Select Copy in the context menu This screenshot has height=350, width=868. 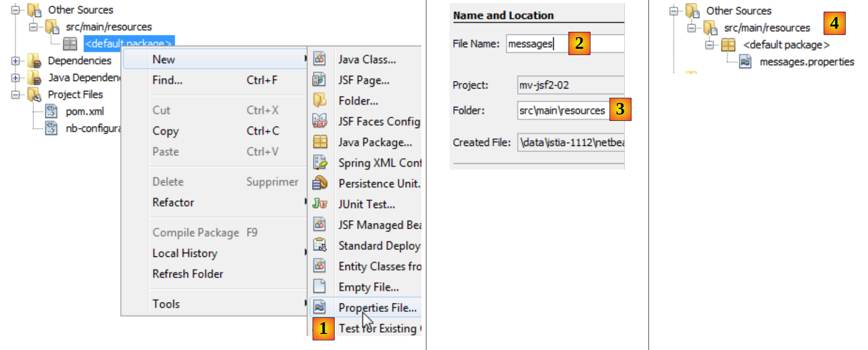tap(166, 131)
